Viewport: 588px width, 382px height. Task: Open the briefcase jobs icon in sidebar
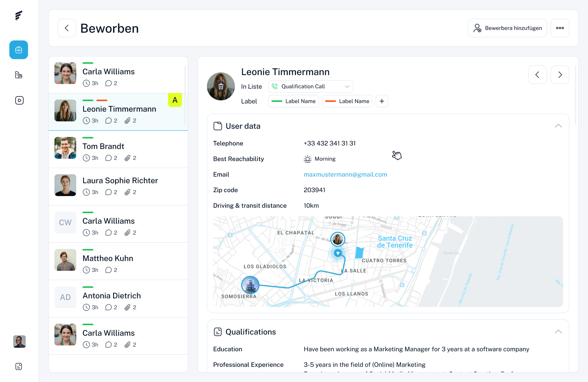(19, 50)
